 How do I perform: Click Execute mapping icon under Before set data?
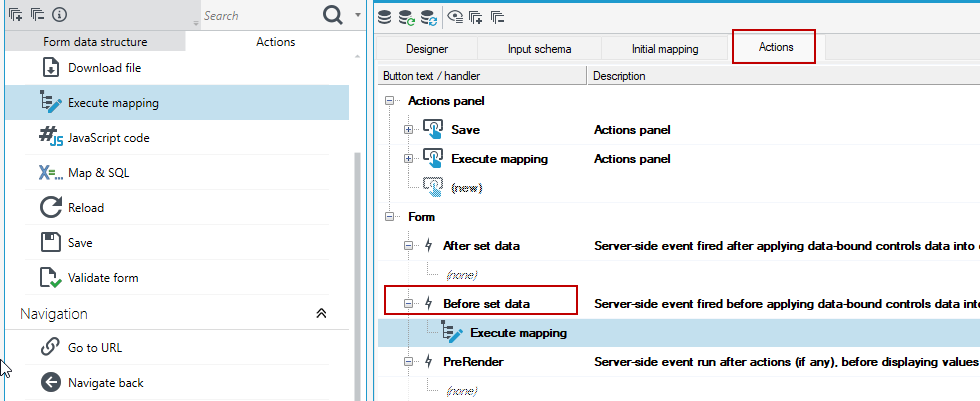pyautogui.click(x=452, y=332)
